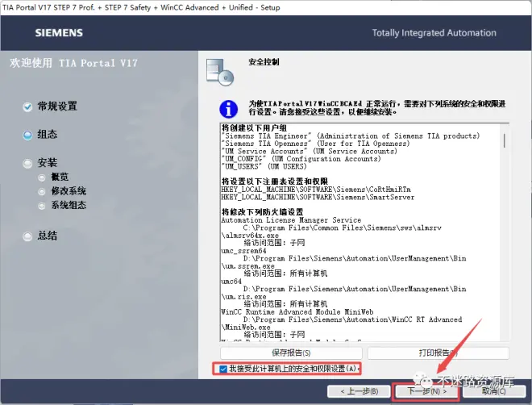This screenshot has width=532, height=405.
Task: Click the 下一步(N) next button
Action: 426,391
